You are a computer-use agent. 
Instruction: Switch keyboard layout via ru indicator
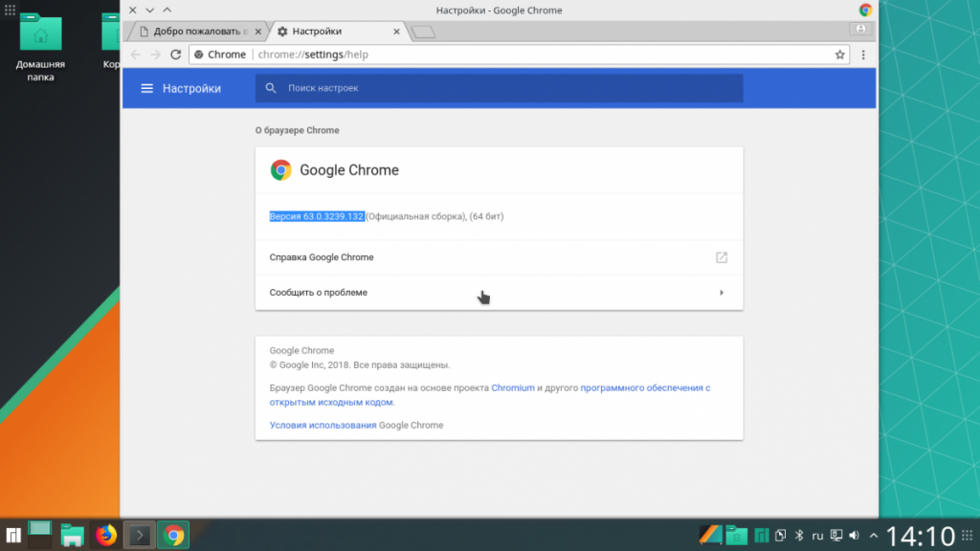[x=817, y=536]
